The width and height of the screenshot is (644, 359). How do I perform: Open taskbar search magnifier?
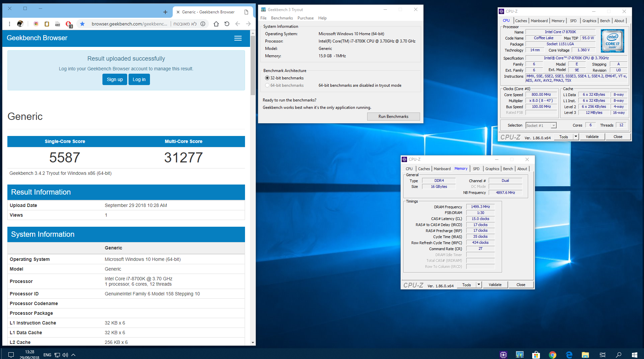[619, 355]
